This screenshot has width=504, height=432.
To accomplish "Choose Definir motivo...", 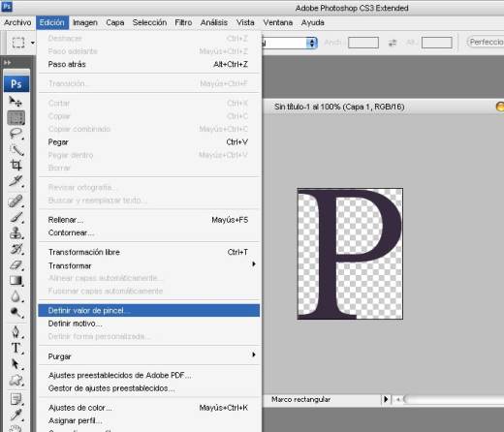I will [148, 324].
